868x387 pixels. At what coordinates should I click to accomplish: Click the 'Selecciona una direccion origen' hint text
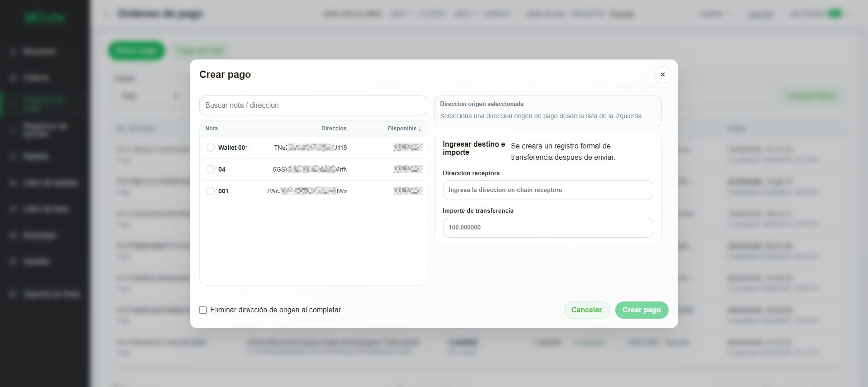(x=541, y=116)
